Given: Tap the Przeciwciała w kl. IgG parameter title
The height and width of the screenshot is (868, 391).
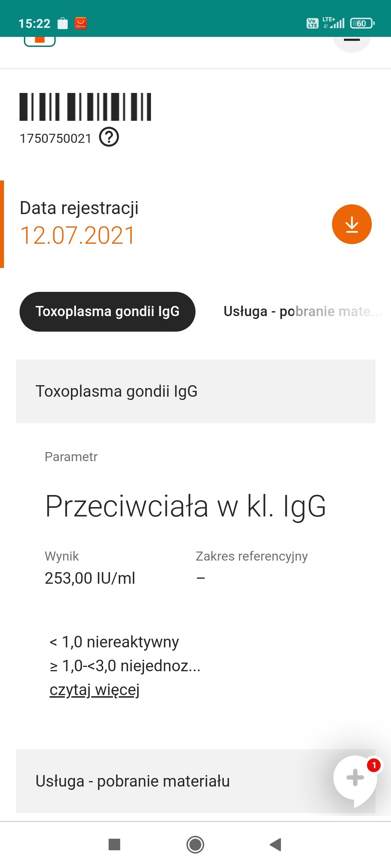Looking at the screenshot, I should (x=185, y=506).
